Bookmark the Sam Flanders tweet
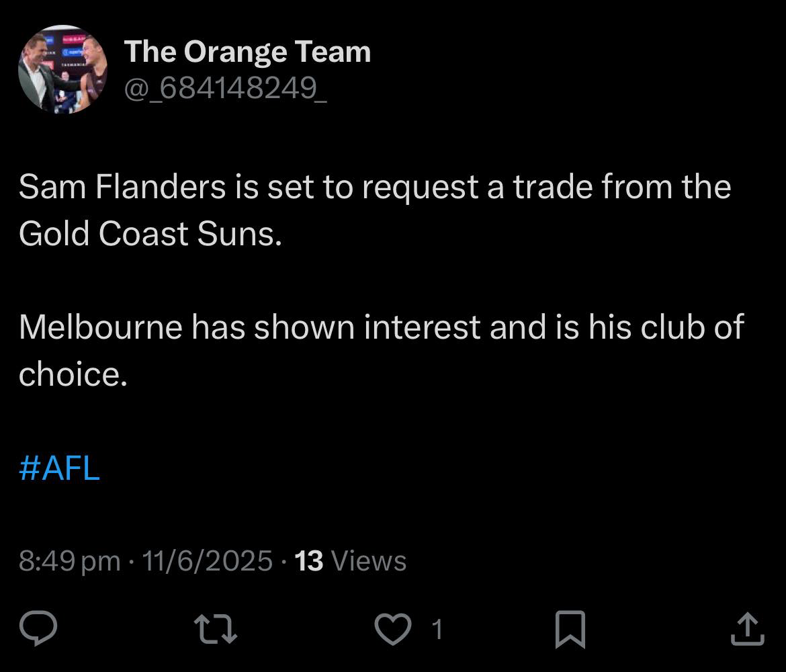 click(x=570, y=630)
